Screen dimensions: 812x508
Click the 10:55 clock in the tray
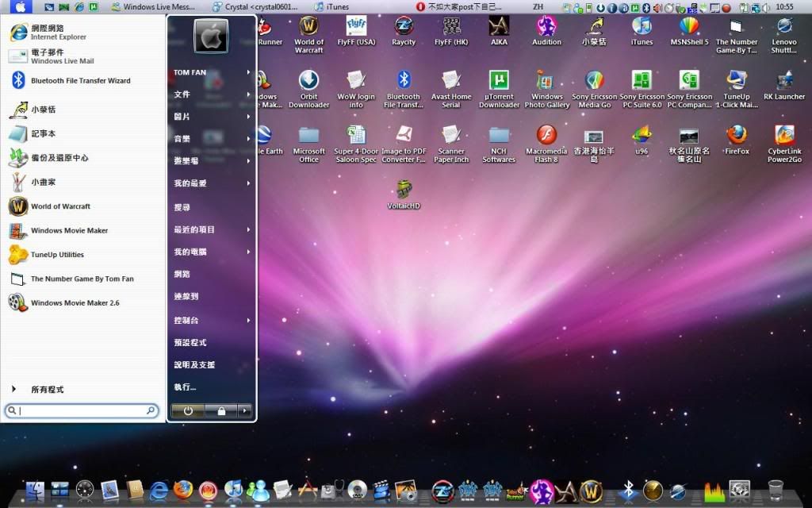click(x=784, y=6)
